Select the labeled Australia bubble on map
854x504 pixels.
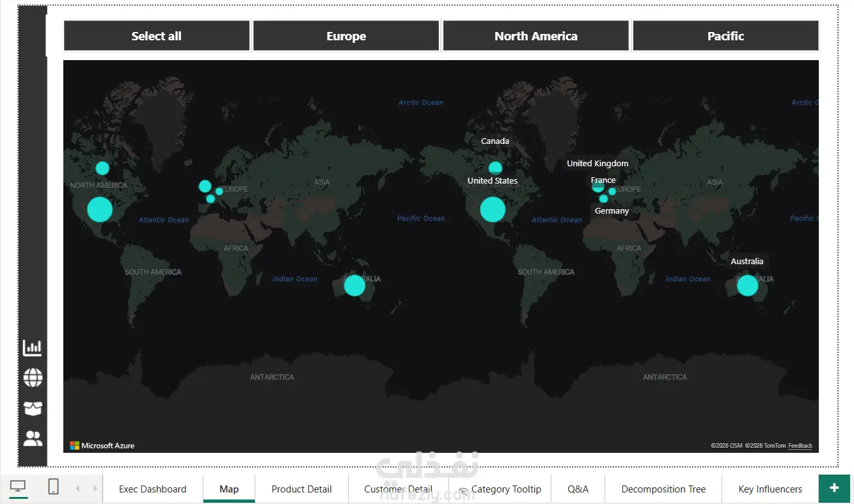[x=747, y=285]
